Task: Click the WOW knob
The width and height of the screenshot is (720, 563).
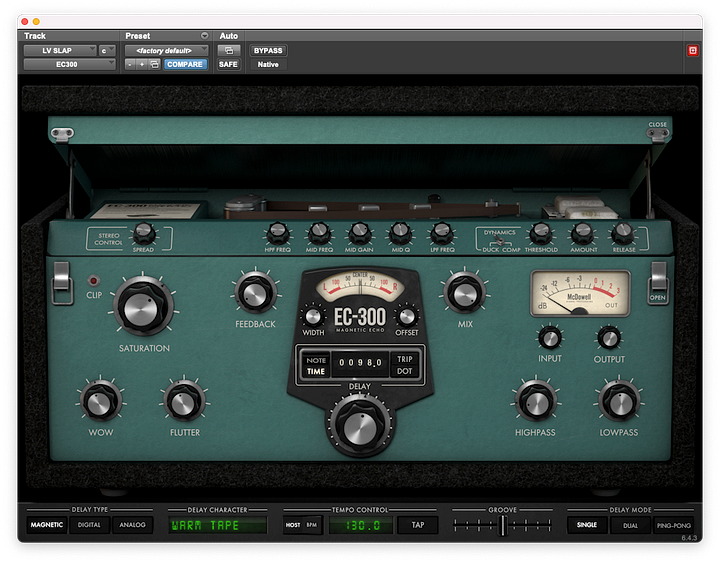Action: tap(101, 402)
